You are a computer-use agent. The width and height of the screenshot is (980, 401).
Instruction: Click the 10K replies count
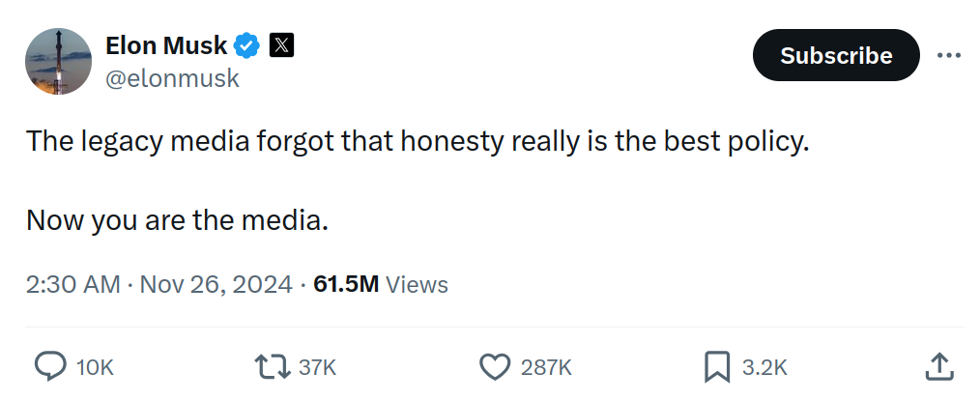point(95,367)
